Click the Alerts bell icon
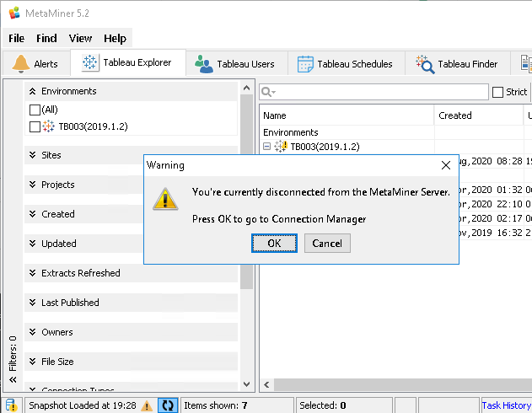Viewport: 532px width, 413px height. [x=21, y=63]
